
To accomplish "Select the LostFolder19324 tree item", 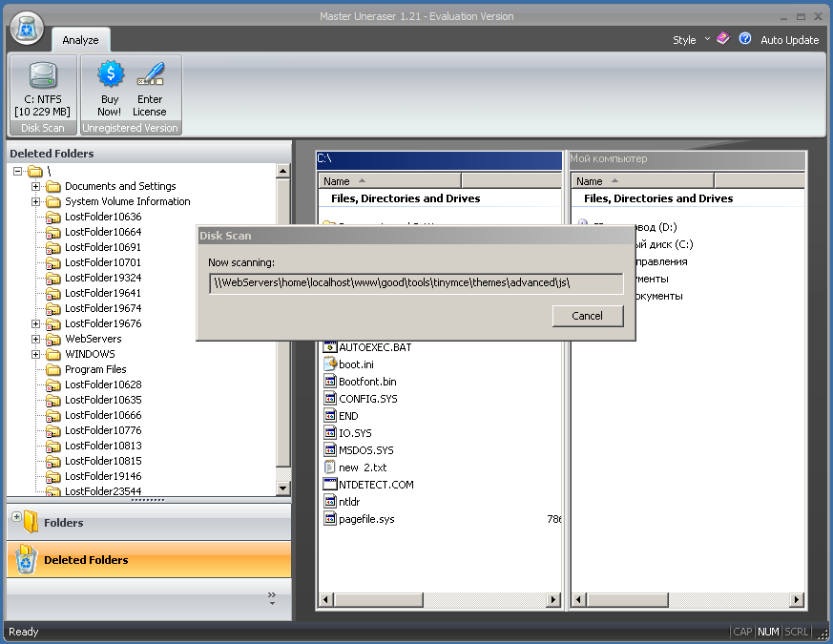I will [103, 278].
